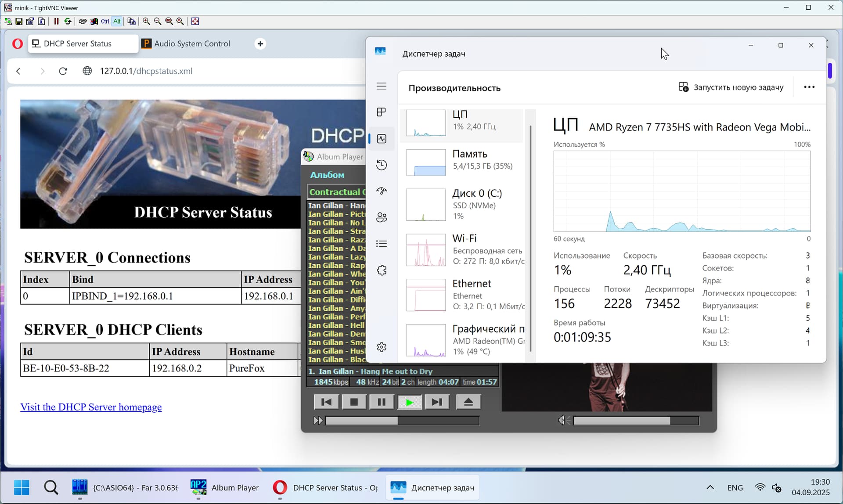This screenshot has width=843, height=504.
Task: Show hidden system tray icons chevron
Action: tap(710, 487)
